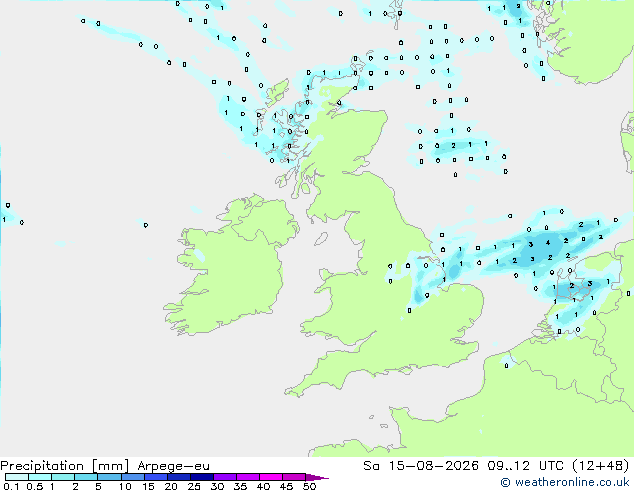Screen dimensions: 634x490
Task: Click the 25–30 mm dark navy swatch
Action: point(202,477)
